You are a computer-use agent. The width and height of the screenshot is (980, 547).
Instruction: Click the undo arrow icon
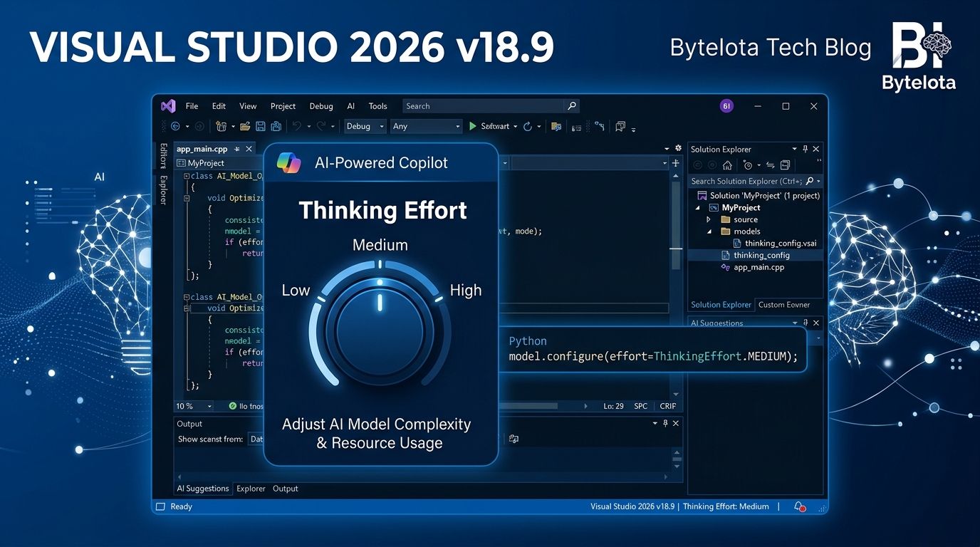pos(296,126)
